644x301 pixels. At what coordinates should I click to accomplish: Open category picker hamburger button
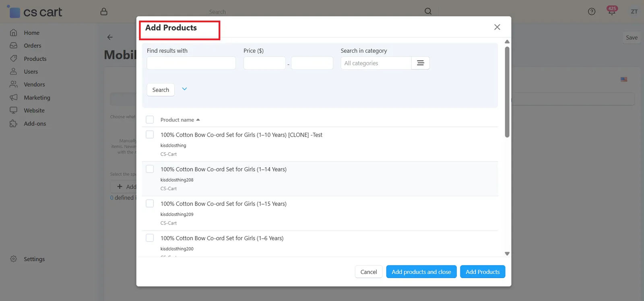coord(421,63)
